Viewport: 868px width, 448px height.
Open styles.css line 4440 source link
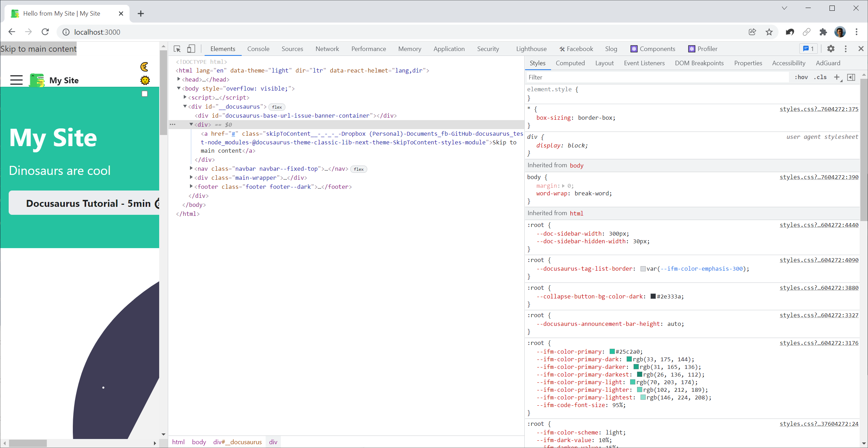tap(819, 225)
